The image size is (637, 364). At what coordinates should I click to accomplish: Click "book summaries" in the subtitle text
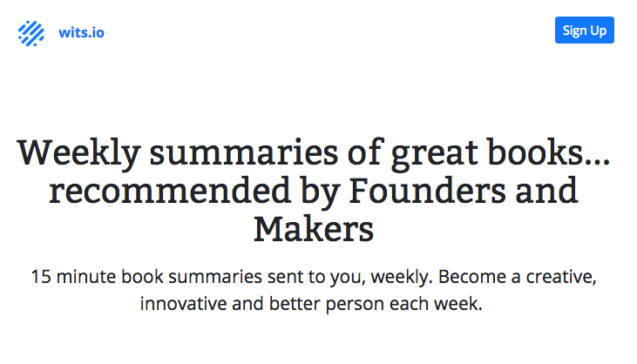pos(192,277)
